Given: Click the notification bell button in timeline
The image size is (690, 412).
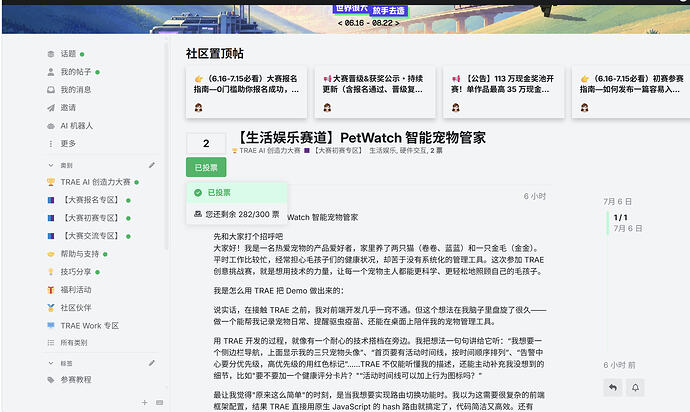Looking at the screenshot, I should tap(635, 388).
